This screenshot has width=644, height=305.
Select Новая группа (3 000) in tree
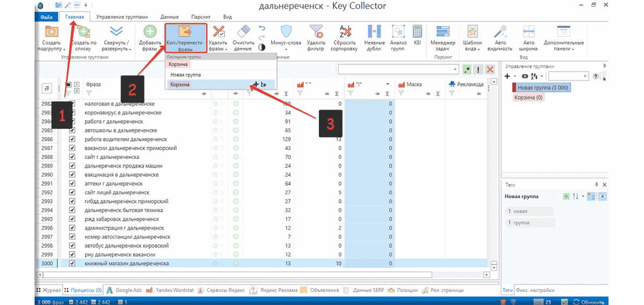tap(543, 88)
